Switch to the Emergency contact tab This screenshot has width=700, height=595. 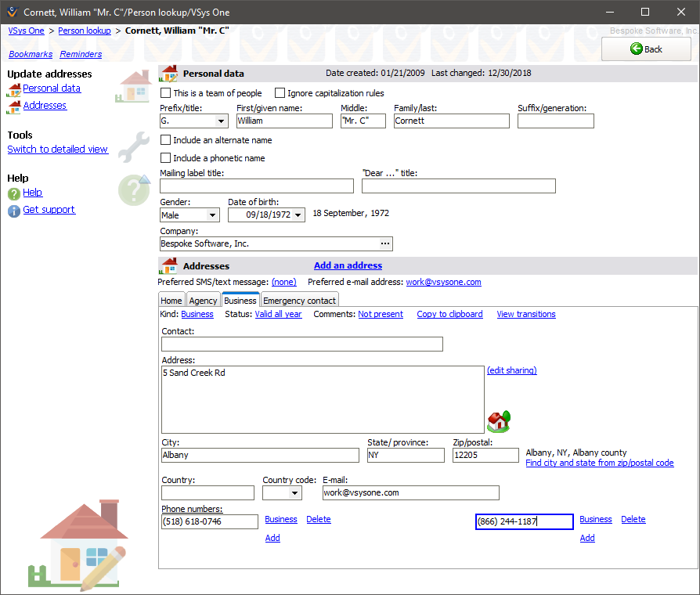[x=299, y=300]
